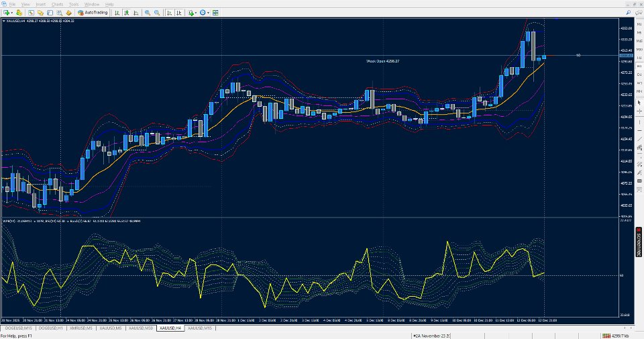This screenshot has width=644, height=339.
Task: Select the M15 timeframe button
Action: pos(639,41)
